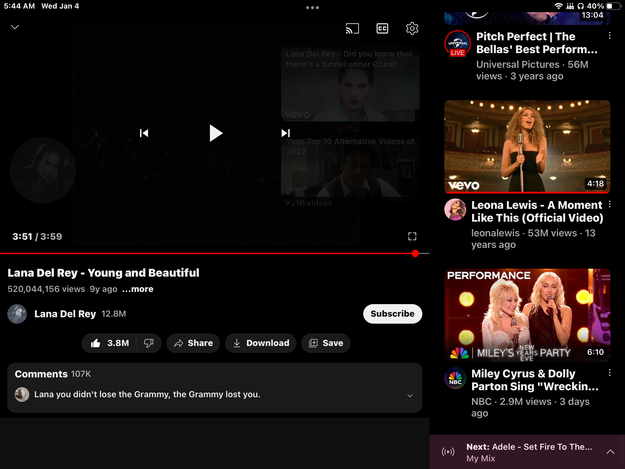Click the 520,044,156 views count
This screenshot has width=625, height=469.
(x=46, y=289)
